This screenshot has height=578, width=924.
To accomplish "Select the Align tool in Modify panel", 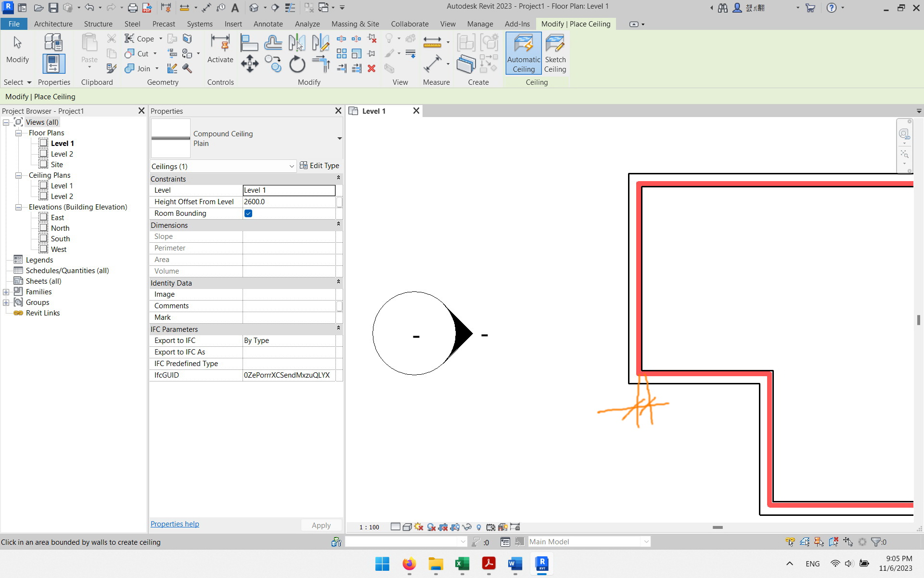I will pyautogui.click(x=249, y=42).
